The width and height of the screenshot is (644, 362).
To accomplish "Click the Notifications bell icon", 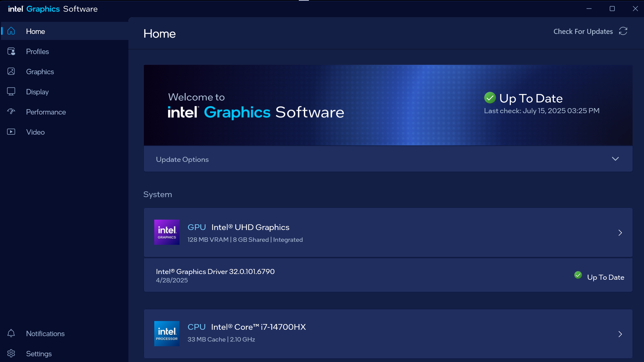I will tap(11, 333).
